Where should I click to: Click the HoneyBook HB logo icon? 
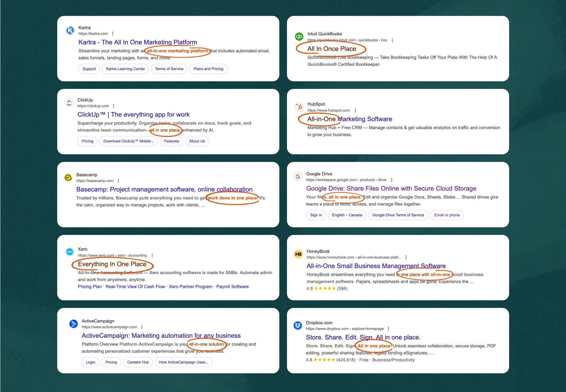(298, 254)
